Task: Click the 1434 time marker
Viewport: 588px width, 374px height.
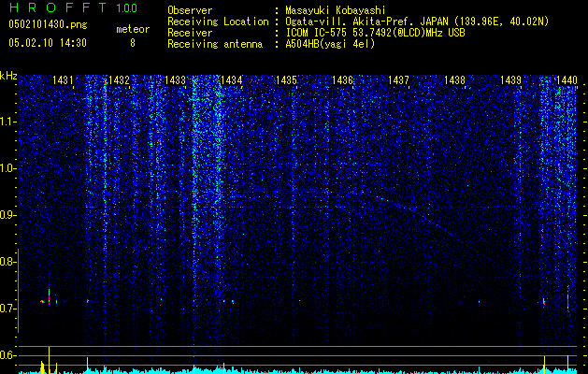Action: [x=232, y=79]
